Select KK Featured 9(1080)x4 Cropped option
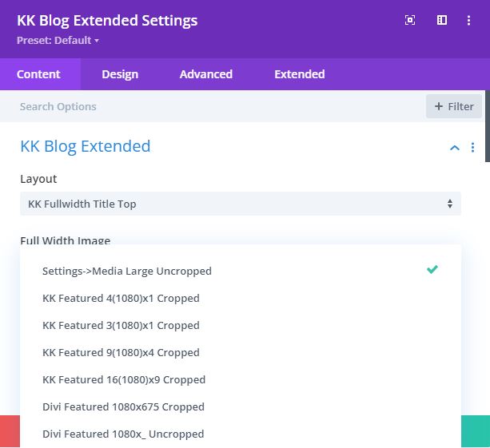 tap(241, 352)
